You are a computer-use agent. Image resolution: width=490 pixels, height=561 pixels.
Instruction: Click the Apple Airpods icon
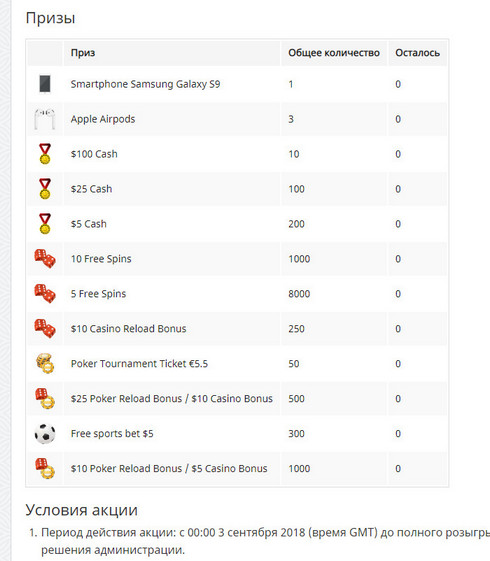(45, 119)
